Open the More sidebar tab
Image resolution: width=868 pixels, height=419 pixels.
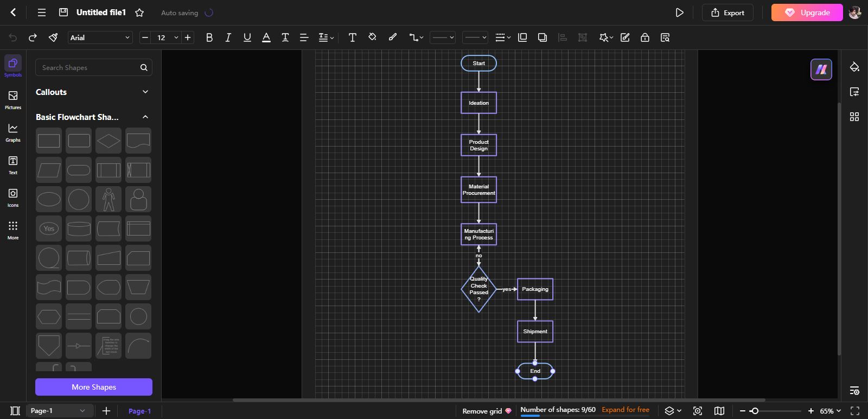click(13, 230)
